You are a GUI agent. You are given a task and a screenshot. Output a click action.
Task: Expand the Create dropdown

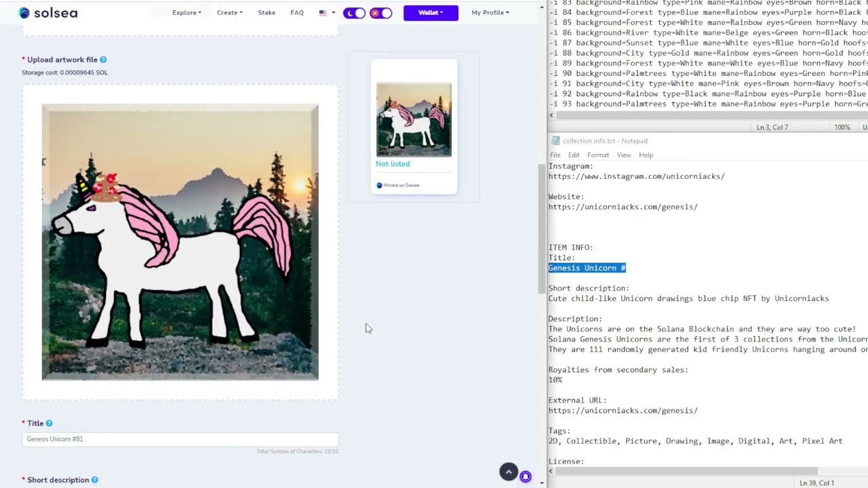coord(229,13)
